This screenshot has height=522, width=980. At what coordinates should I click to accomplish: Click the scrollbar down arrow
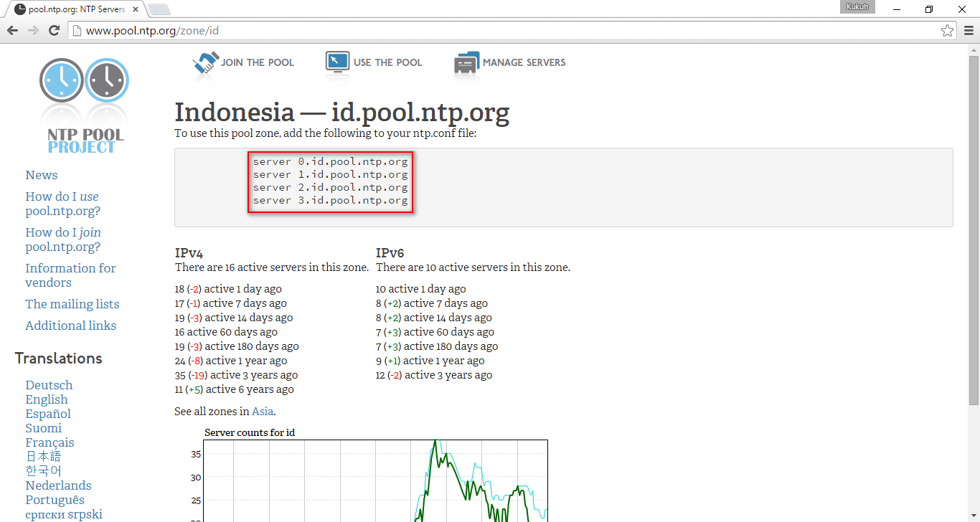[974, 516]
